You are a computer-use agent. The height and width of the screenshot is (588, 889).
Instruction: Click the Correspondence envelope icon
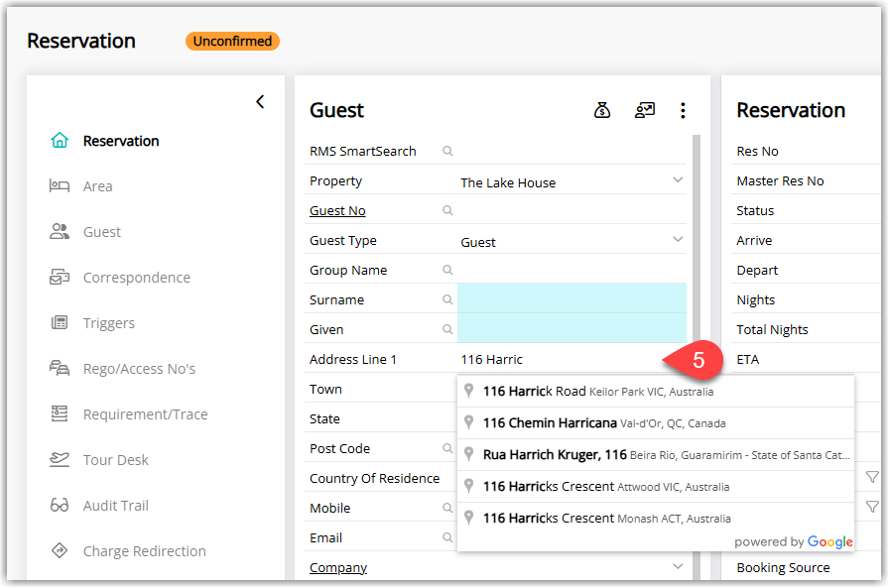pos(60,277)
